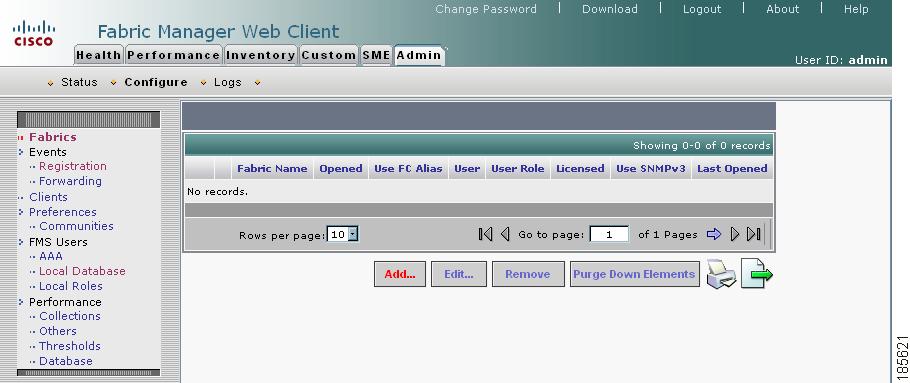This screenshot has height=383, width=910.
Task: Open Forwarding under Events
Action: click(70, 181)
